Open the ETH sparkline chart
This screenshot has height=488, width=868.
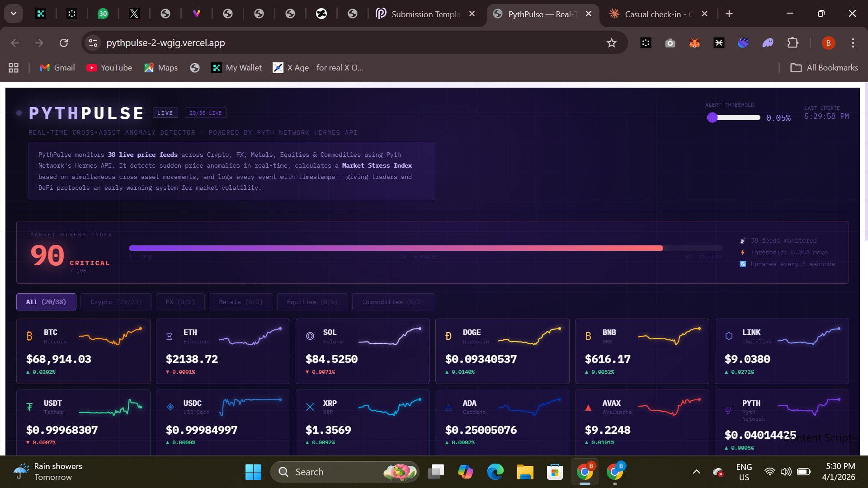pyautogui.click(x=250, y=337)
